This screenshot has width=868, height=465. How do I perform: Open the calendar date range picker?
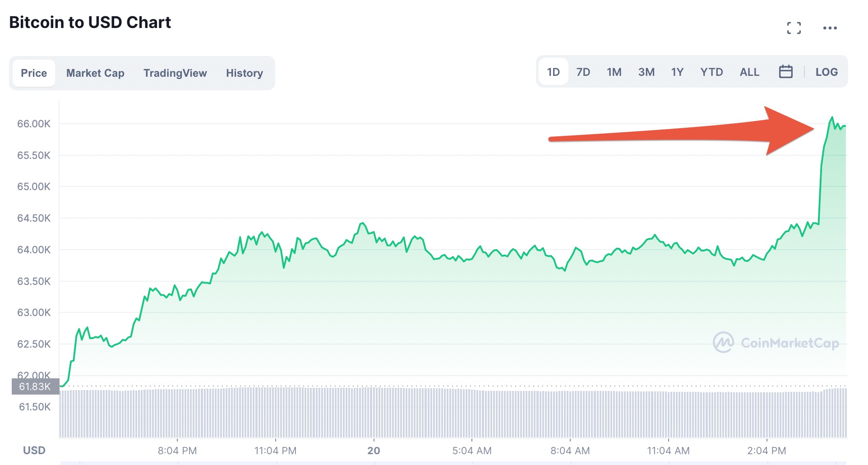click(785, 72)
